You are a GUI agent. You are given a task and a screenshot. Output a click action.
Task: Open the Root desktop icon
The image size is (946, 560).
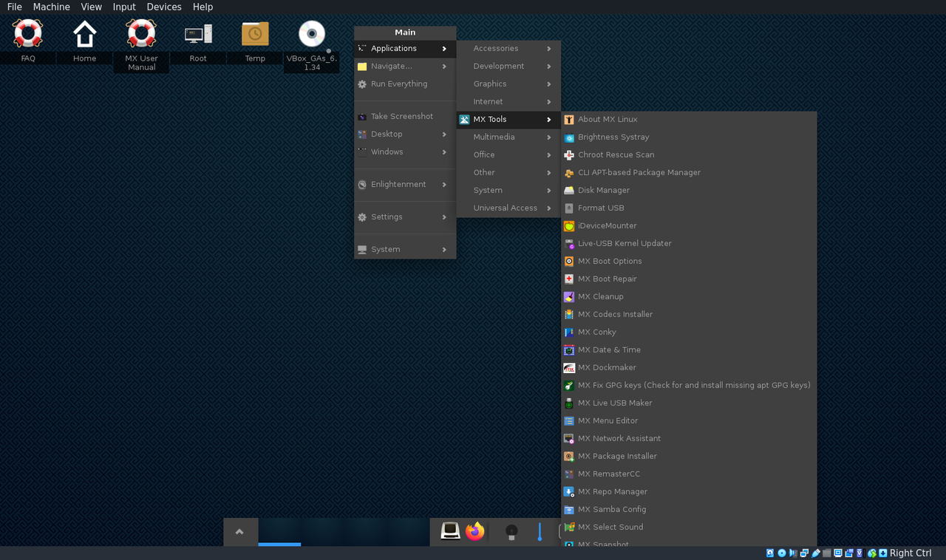point(197,33)
